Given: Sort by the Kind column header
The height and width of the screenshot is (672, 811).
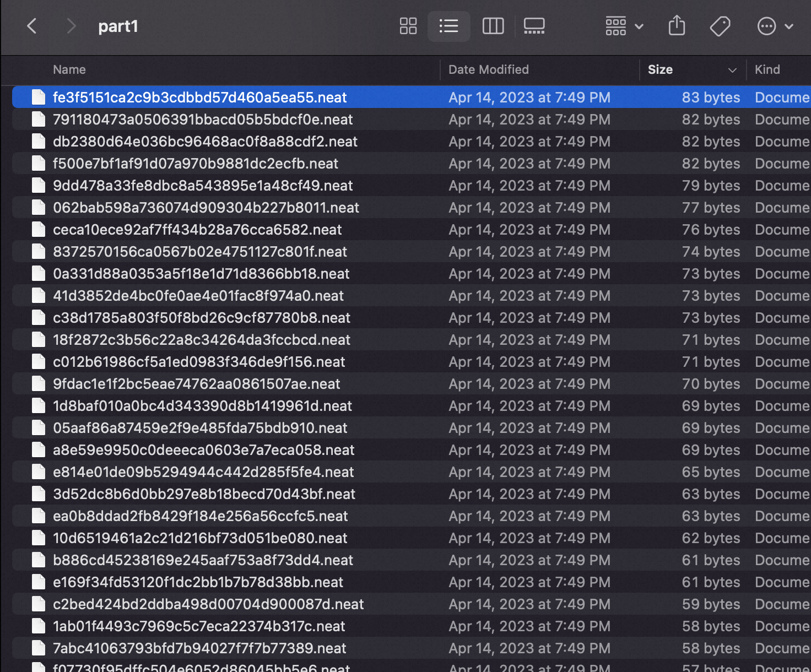Looking at the screenshot, I should pos(767,69).
